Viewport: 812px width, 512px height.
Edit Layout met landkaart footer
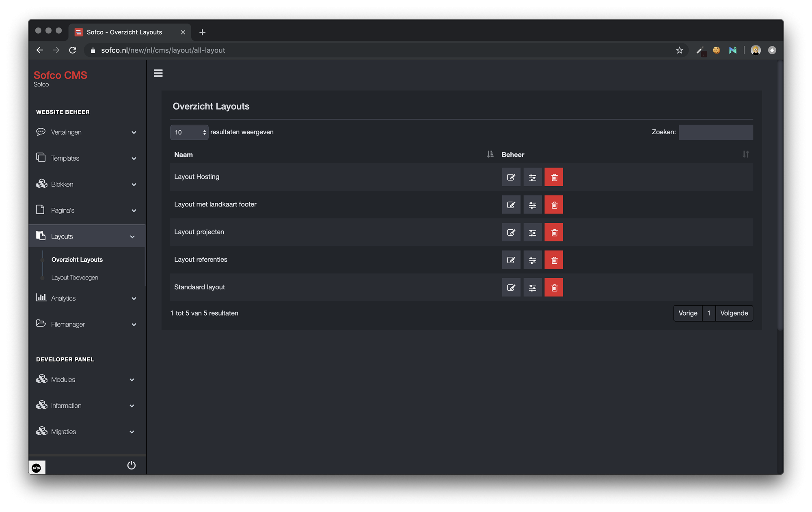511,205
